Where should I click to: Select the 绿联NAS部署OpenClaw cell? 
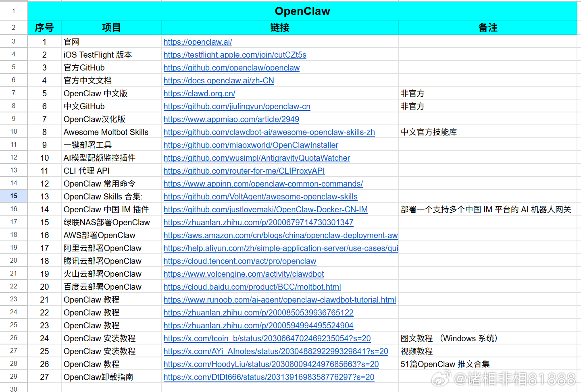point(111,222)
